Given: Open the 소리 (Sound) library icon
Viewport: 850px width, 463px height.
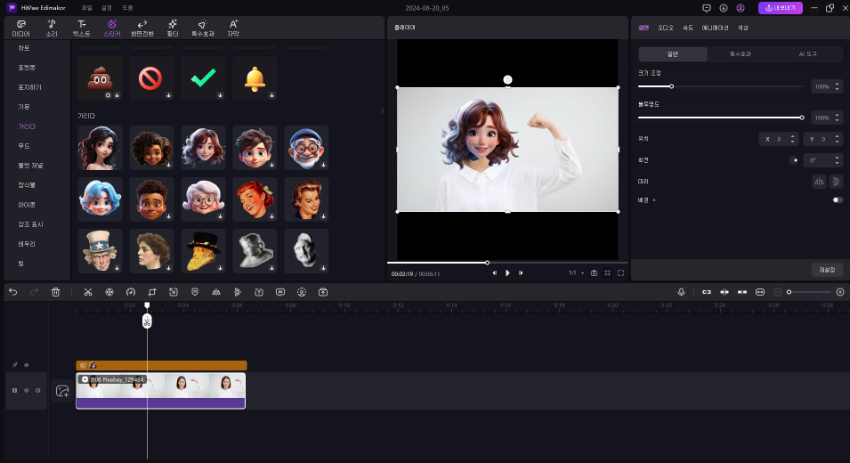Looking at the screenshot, I should click(51, 27).
